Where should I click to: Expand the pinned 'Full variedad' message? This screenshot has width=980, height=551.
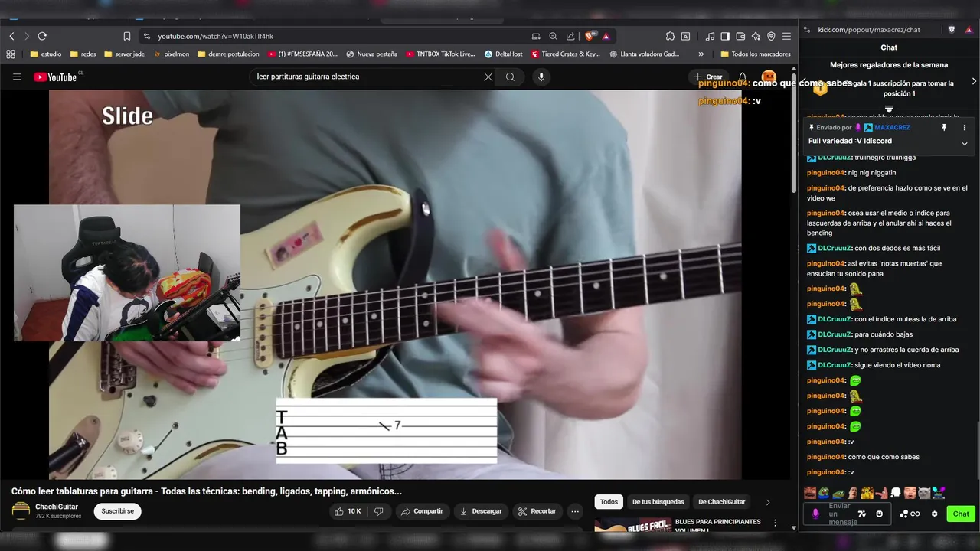(x=964, y=143)
